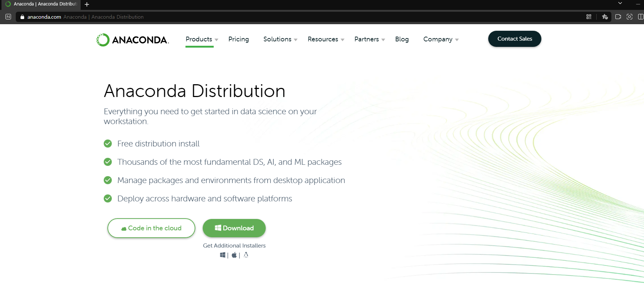Open the Linux penguin installer icon
This screenshot has width=644, height=290.
coord(246,255)
